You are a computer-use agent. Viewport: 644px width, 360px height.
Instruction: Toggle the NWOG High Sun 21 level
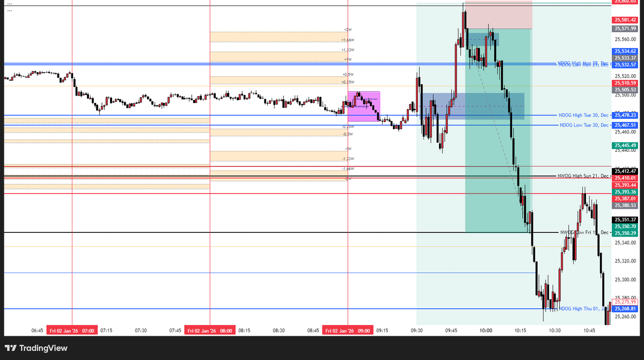coord(582,175)
